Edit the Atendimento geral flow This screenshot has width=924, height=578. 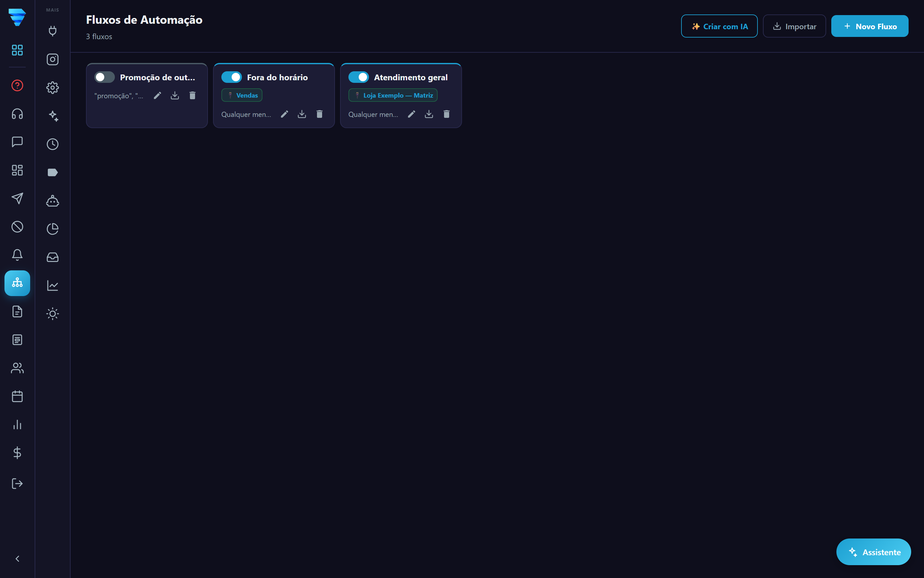click(x=411, y=114)
